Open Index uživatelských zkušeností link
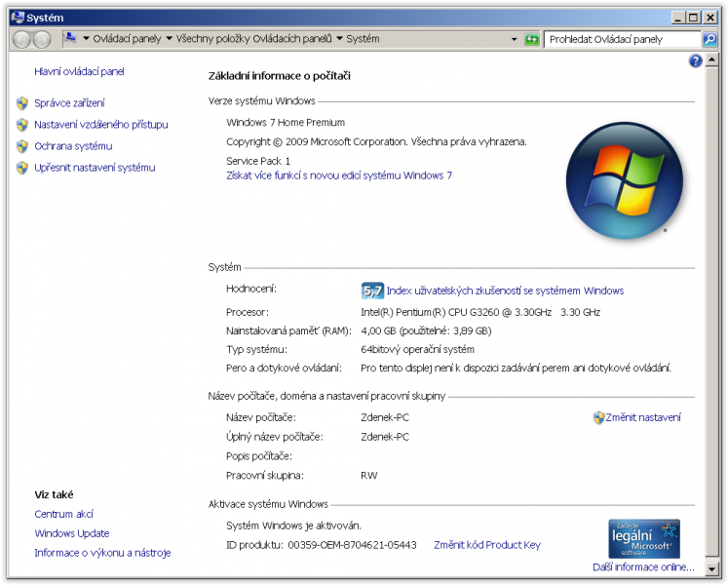The height and width of the screenshot is (585, 728). click(x=505, y=291)
